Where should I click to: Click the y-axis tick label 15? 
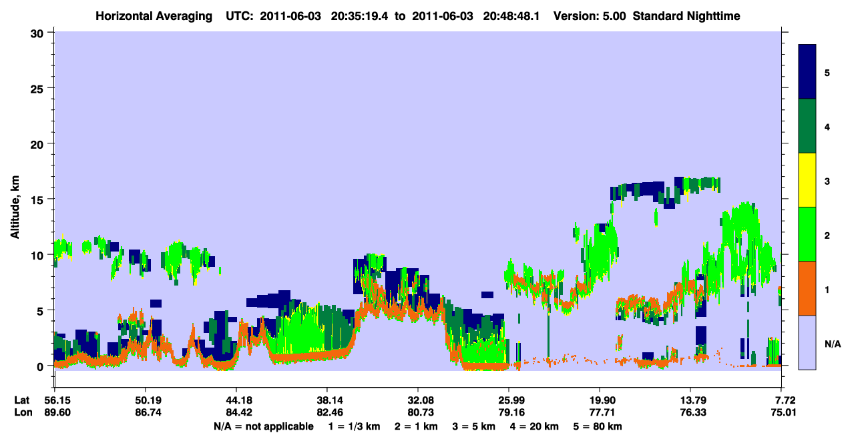point(39,199)
